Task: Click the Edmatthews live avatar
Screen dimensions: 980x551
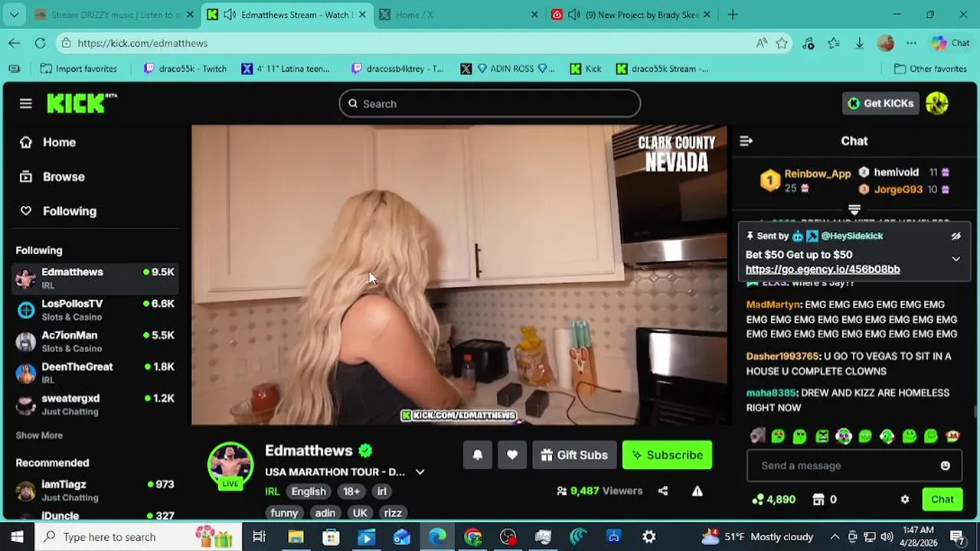Action: coord(230,465)
